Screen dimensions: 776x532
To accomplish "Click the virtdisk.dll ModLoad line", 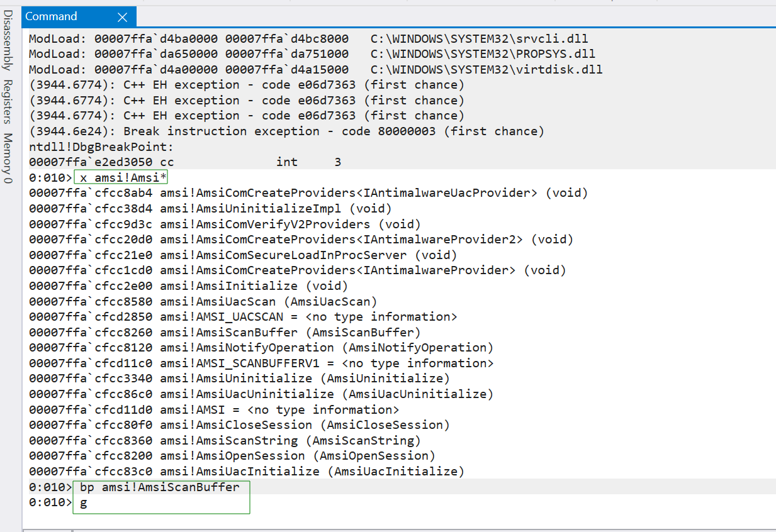I will [x=315, y=70].
